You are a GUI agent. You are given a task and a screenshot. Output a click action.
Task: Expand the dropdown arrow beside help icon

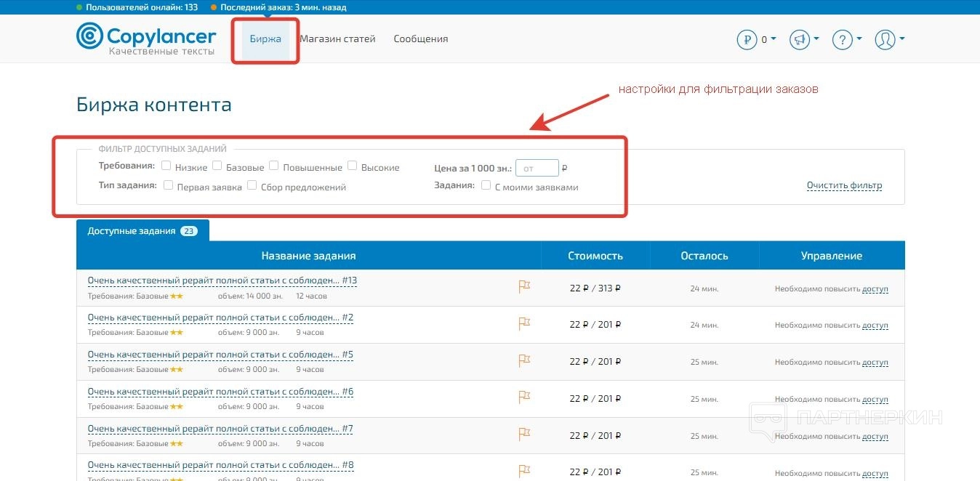pos(859,39)
